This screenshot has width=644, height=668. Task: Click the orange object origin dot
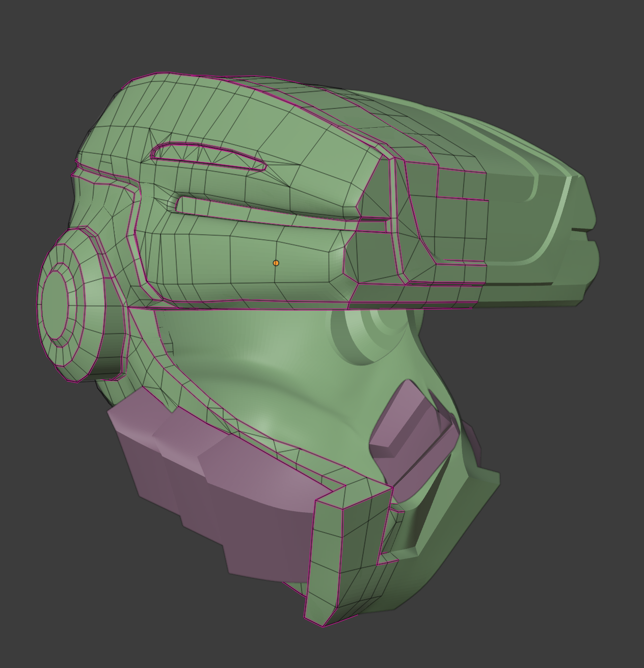click(276, 263)
